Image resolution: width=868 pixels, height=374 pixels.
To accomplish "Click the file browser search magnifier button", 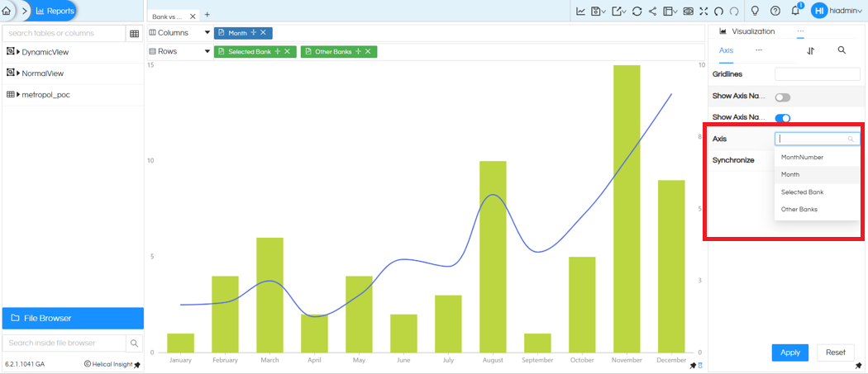I will point(134,343).
